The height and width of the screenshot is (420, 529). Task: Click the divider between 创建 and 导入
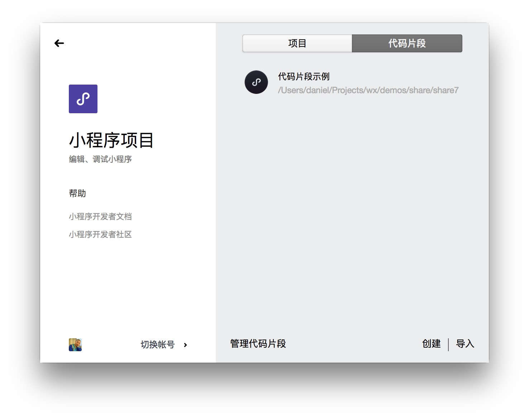448,344
